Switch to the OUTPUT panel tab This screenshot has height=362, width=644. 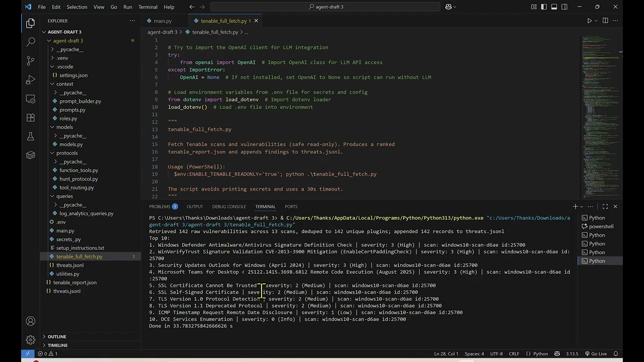coord(194,207)
